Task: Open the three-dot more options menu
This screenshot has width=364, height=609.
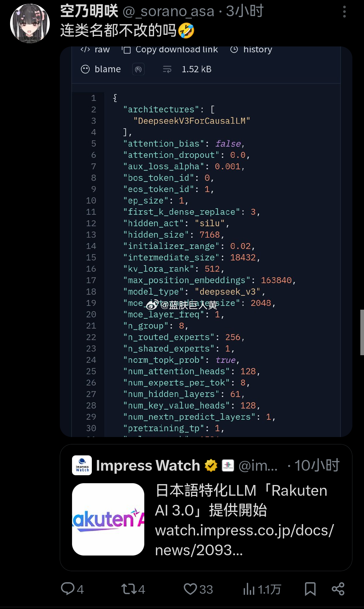Action: pos(344,12)
